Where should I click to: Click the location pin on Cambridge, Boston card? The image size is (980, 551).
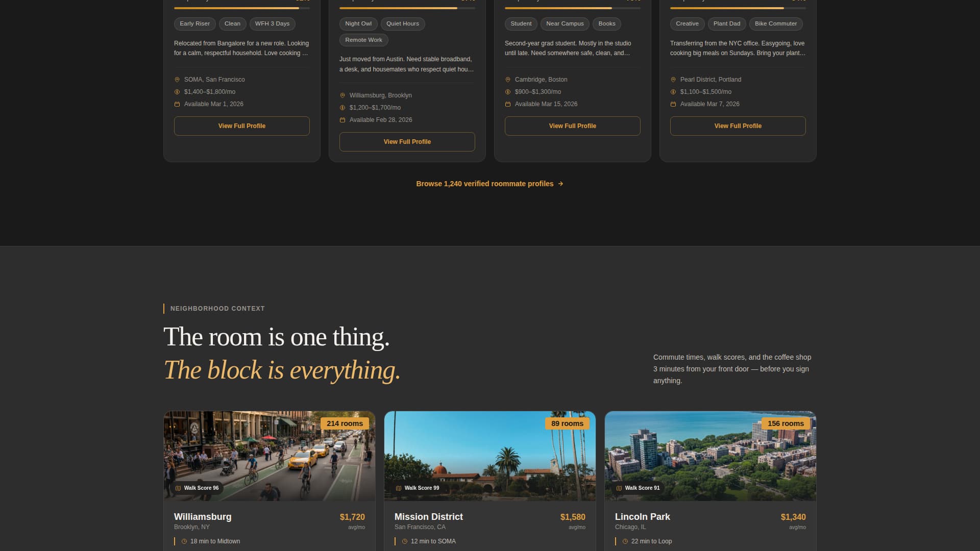[507, 80]
